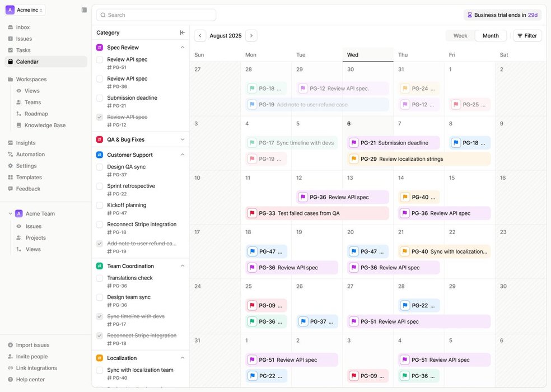Check the Submission deadline task checkbox

click(x=100, y=98)
